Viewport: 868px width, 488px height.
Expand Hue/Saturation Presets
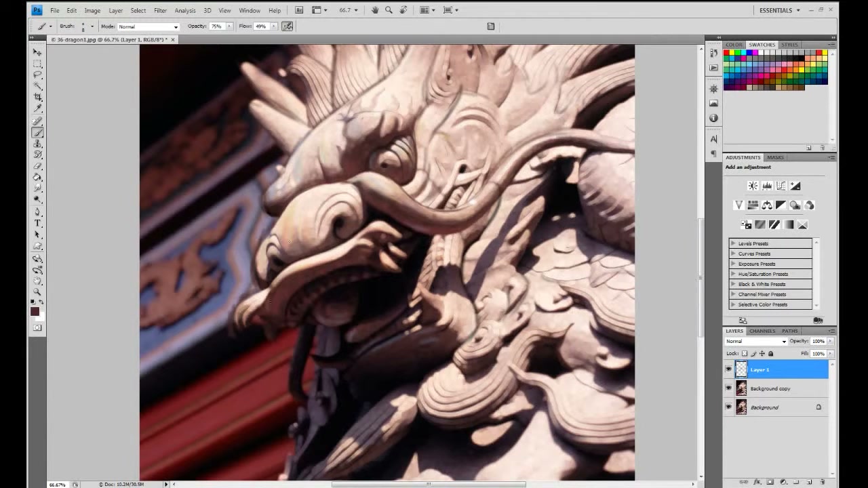[733, 274]
